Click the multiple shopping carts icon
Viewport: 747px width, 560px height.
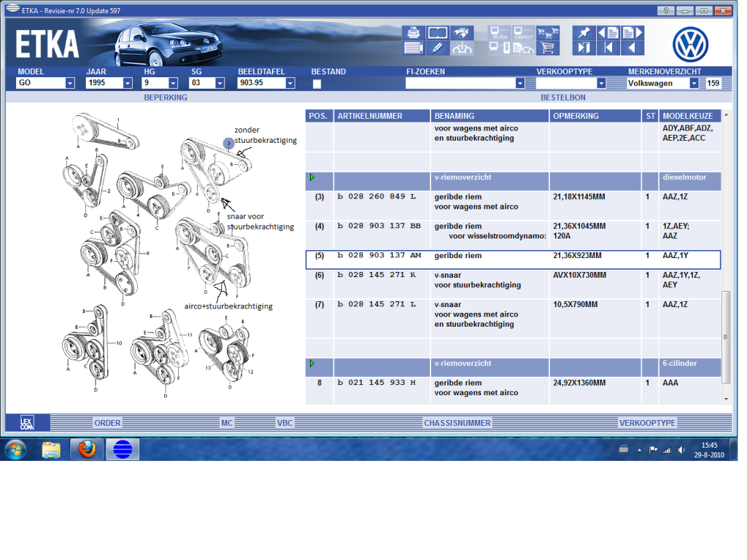coord(547,33)
